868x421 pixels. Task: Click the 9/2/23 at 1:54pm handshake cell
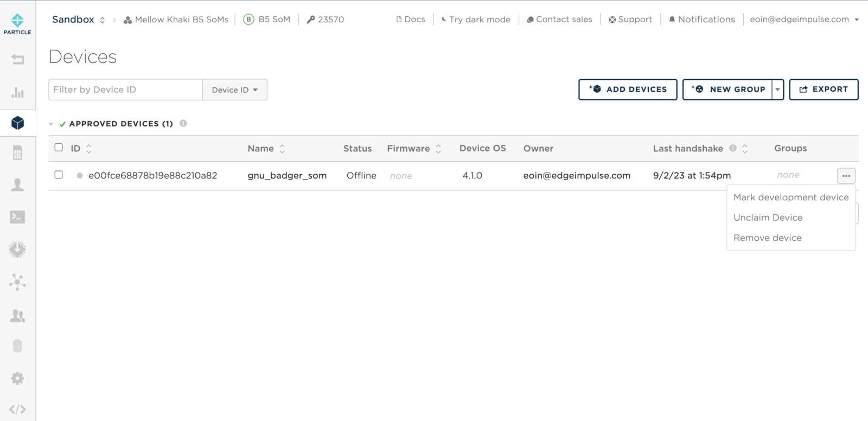click(x=692, y=176)
